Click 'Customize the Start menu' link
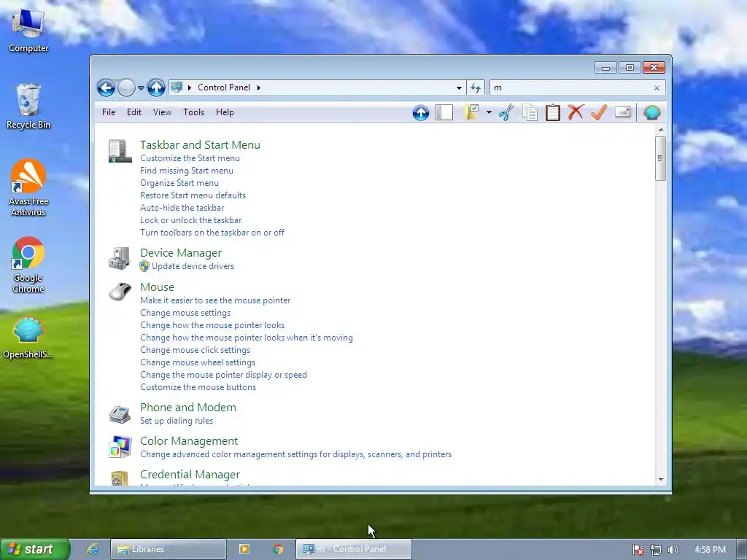Screen dimensions: 747x560 [190, 158]
